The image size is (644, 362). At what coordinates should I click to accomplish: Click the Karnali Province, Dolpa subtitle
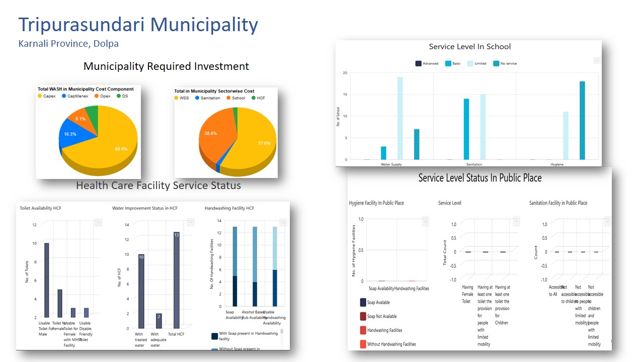coord(68,44)
